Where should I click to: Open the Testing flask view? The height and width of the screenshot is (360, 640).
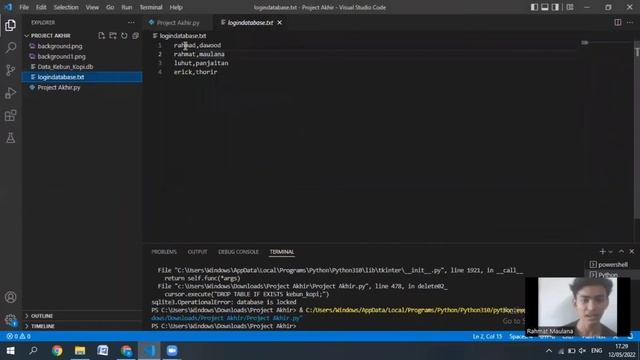tap(11, 138)
